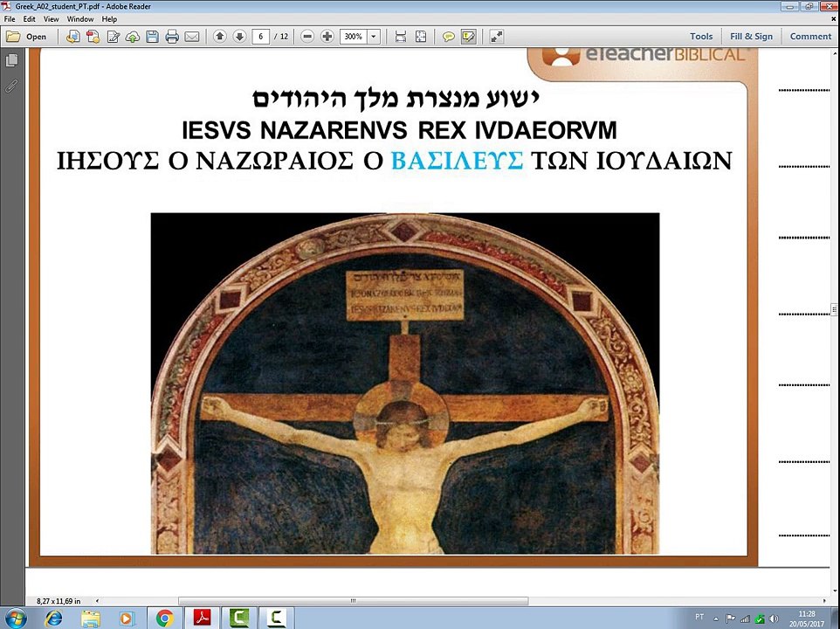Open the Tools pane
The image size is (840, 629).
(x=701, y=37)
